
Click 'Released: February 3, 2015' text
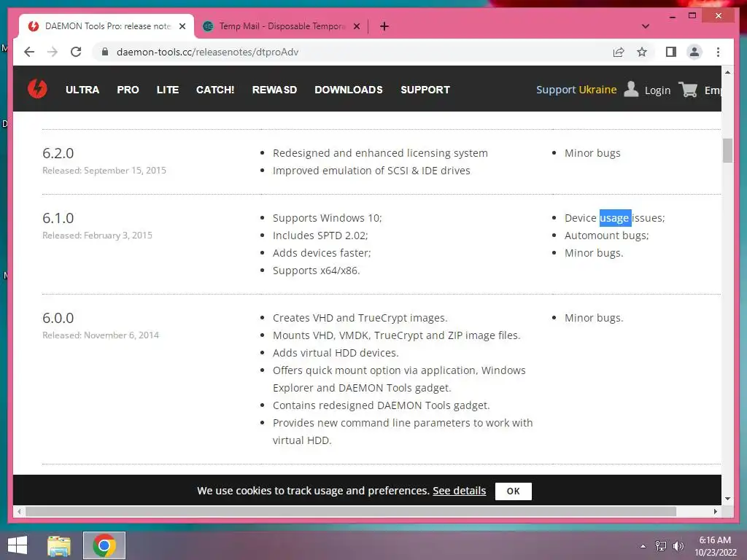tap(97, 236)
